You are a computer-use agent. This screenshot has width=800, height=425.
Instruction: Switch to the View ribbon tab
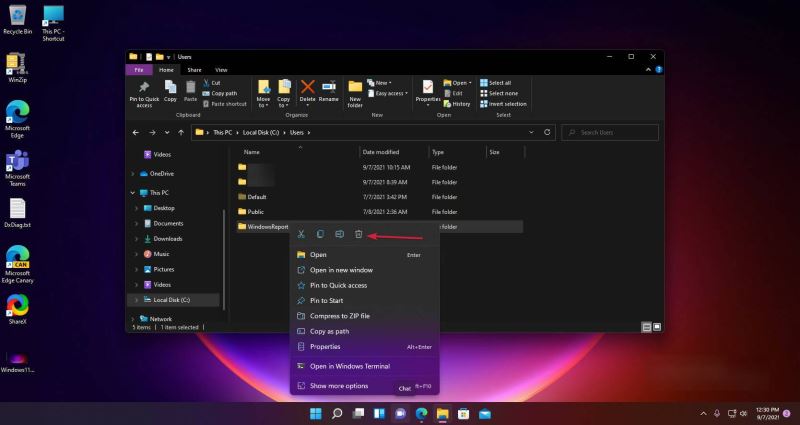(221, 70)
